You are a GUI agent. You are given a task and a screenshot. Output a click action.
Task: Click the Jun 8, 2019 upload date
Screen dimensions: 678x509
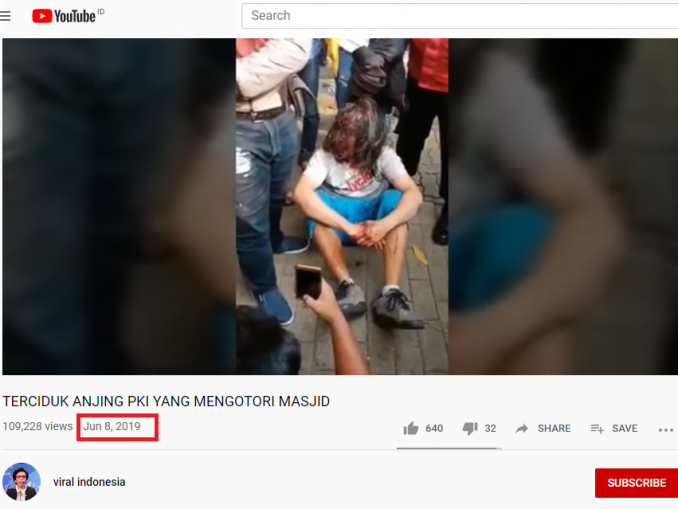coord(112,426)
